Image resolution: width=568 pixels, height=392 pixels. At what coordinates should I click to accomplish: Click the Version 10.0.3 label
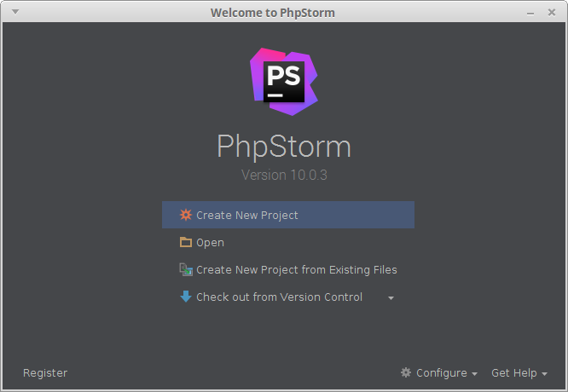(284, 175)
